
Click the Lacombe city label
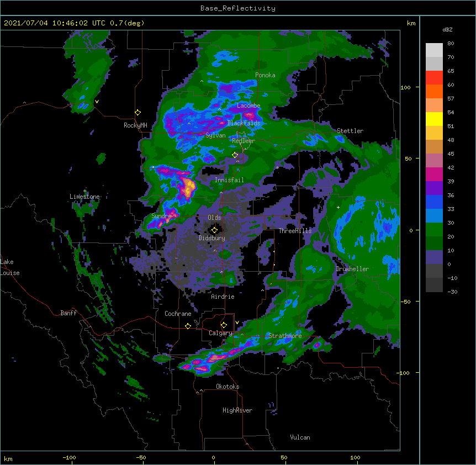tap(248, 105)
